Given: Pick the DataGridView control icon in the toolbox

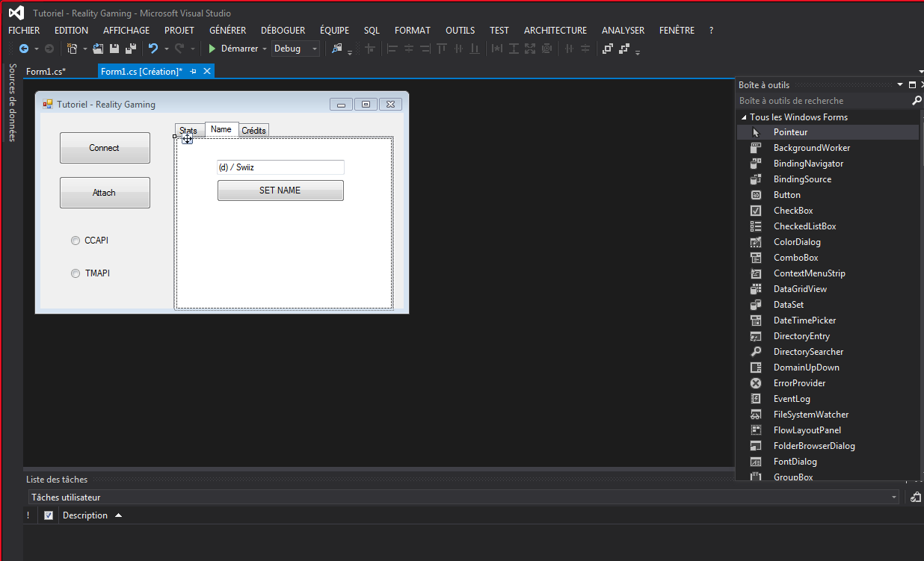Looking at the screenshot, I should [756, 289].
